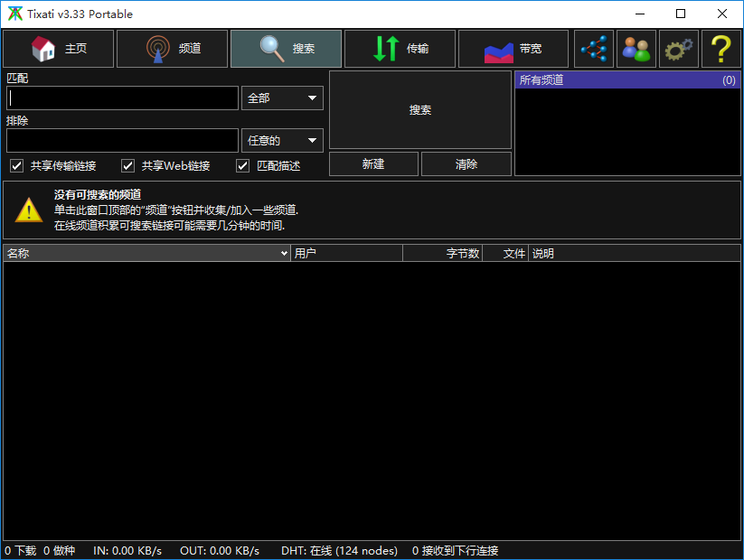Sort by the 说明 column header

(x=635, y=253)
